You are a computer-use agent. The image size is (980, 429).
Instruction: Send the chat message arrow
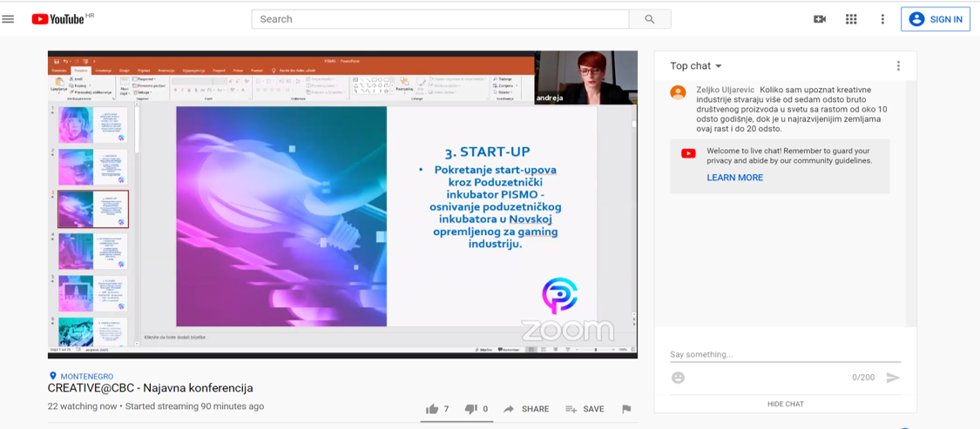tap(892, 378)
